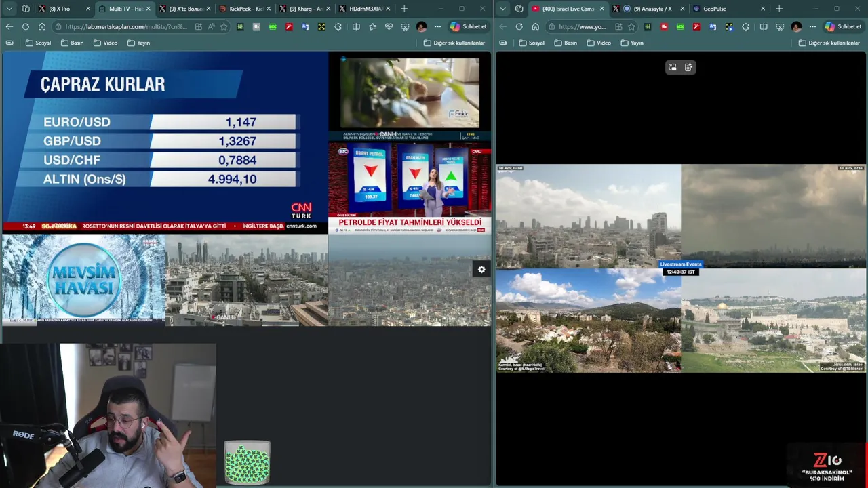Open the Yayın bookmarks folder in left browser
The image size is (868, 488).
click(139, 43)
